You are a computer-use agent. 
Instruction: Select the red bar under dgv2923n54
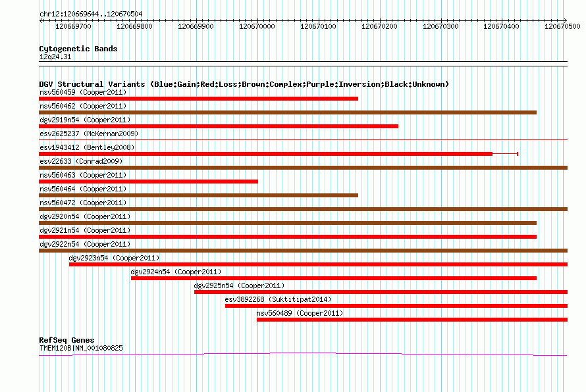point(319,264)
